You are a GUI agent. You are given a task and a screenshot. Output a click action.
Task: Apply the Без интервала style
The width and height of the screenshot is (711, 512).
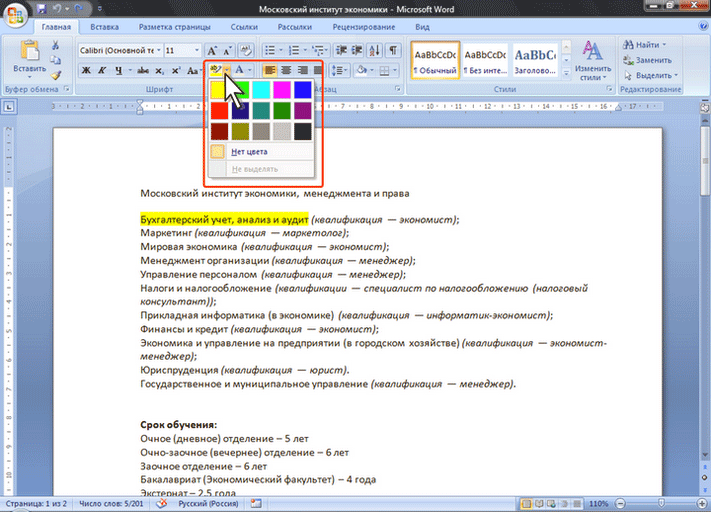485,61
